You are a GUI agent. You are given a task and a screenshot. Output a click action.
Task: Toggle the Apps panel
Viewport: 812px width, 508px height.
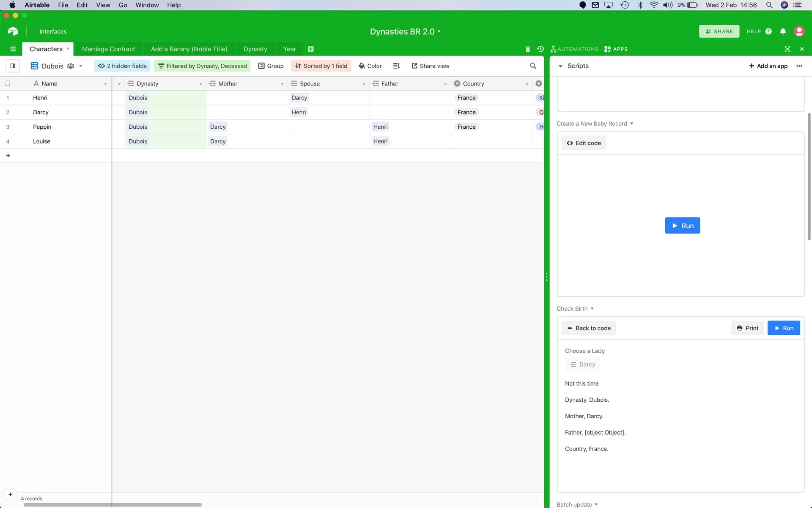(x=616, y=49)
